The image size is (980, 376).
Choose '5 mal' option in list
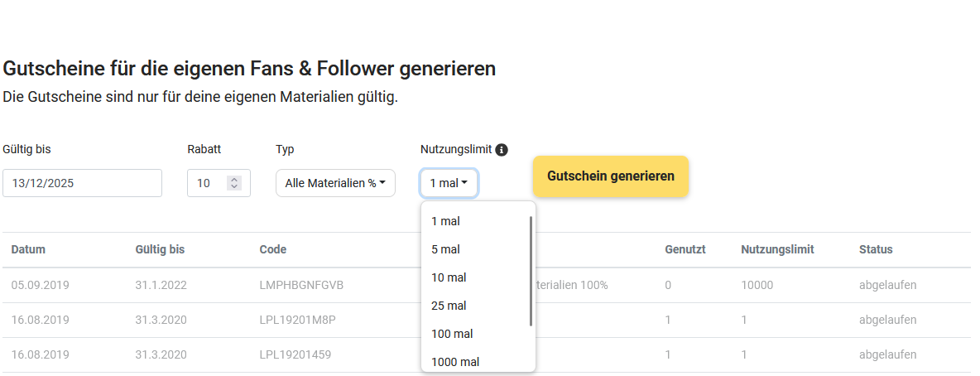(445, 249)
